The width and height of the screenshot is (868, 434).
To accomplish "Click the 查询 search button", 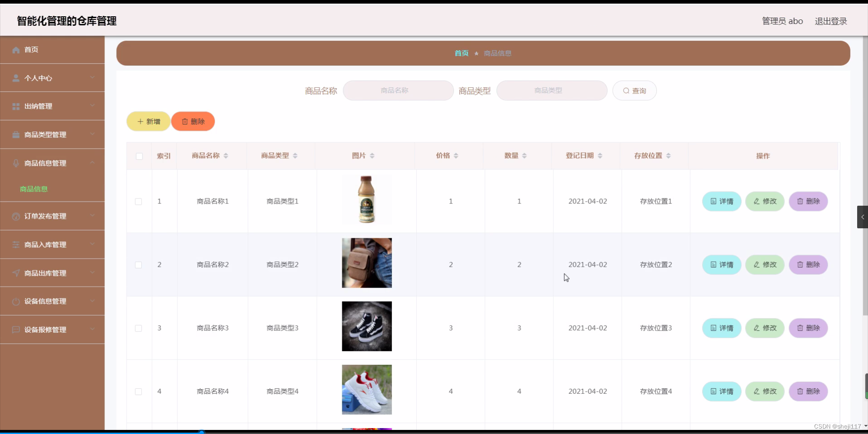I will click(635, 90).
